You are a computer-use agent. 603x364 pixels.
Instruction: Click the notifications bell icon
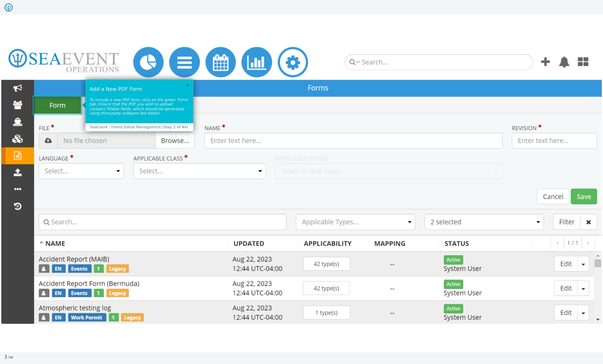564,62
